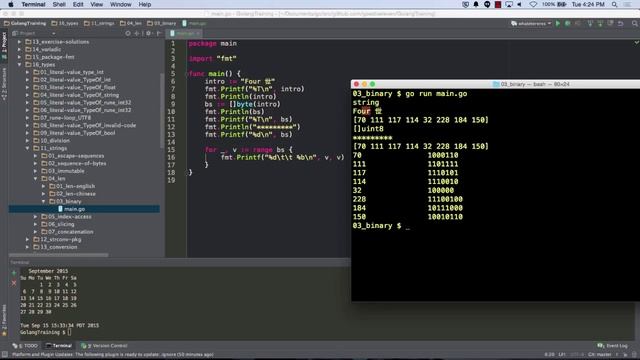Open the Help menu
The height and width of the screenshot is (360, 640).
point(144,4)
